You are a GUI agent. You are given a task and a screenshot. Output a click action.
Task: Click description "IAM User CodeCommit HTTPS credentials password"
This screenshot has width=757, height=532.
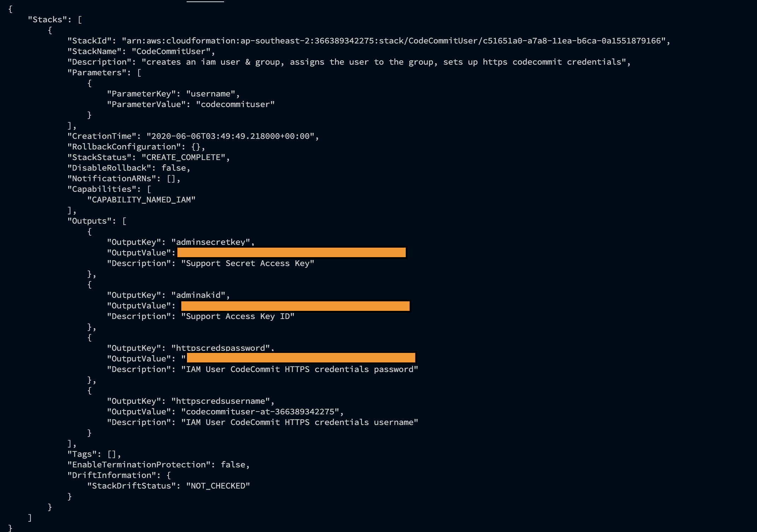coord(300,370)
